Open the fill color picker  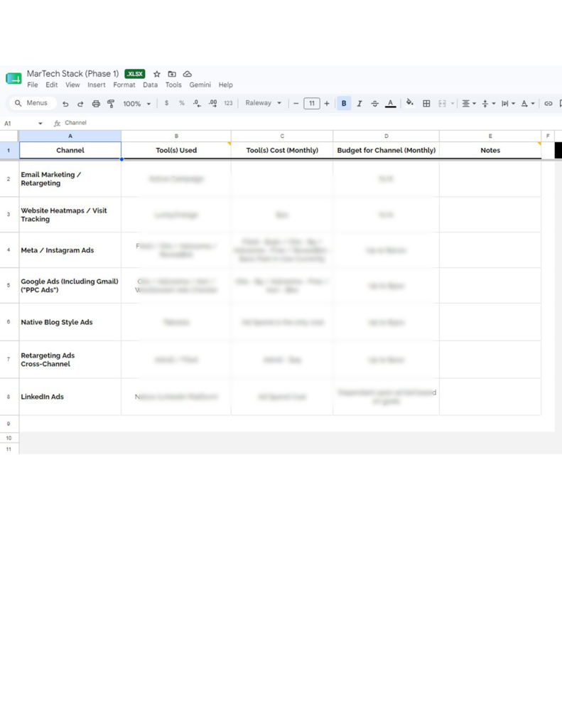[410, 103]
